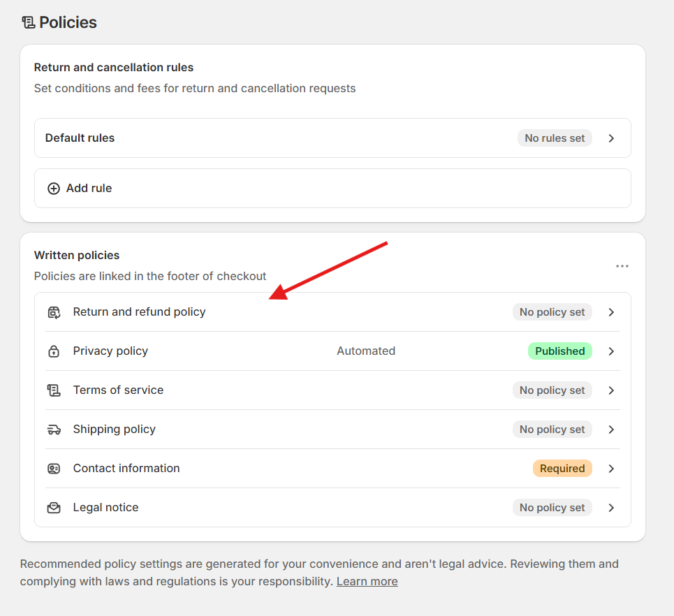Open Shipping policy row chevron

click(611, 430)
